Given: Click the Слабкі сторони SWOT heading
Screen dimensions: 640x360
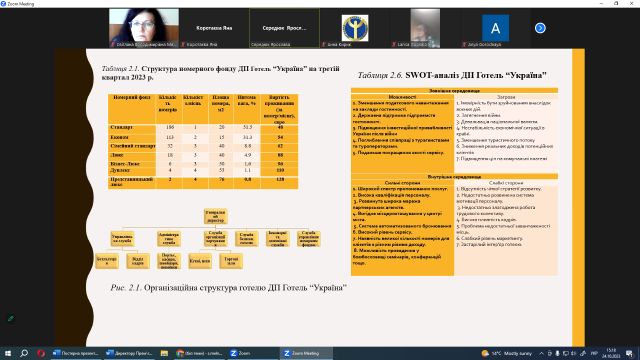Looking at the screenshot, I should (506, 183).
